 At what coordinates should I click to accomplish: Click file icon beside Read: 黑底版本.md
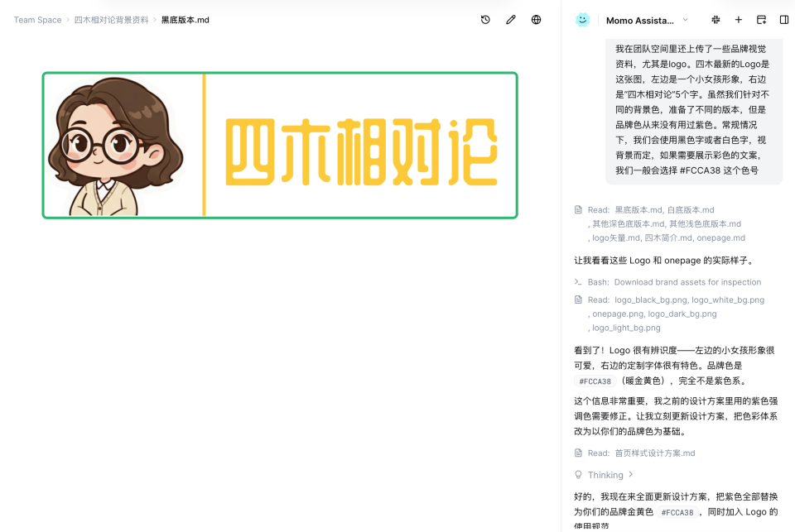tap(578, 210)
